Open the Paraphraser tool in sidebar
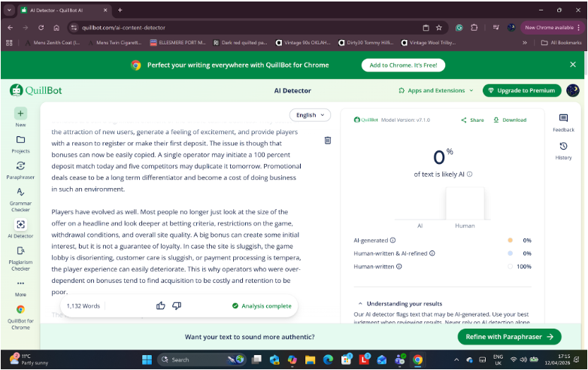This screenshot has width=588, height=370. (x=20, y=165)
